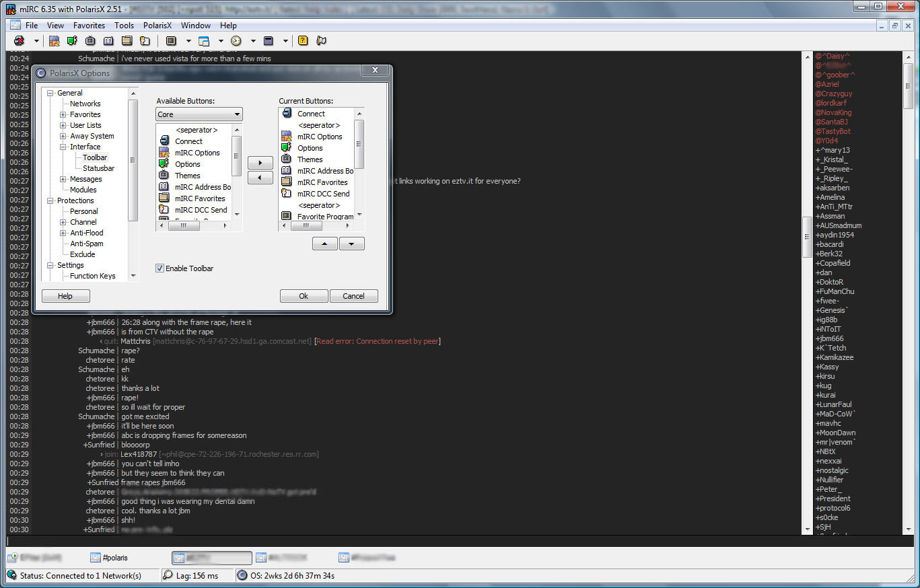Select mIRC DCC Send in the Available Buttons list

tap(201, 210)
